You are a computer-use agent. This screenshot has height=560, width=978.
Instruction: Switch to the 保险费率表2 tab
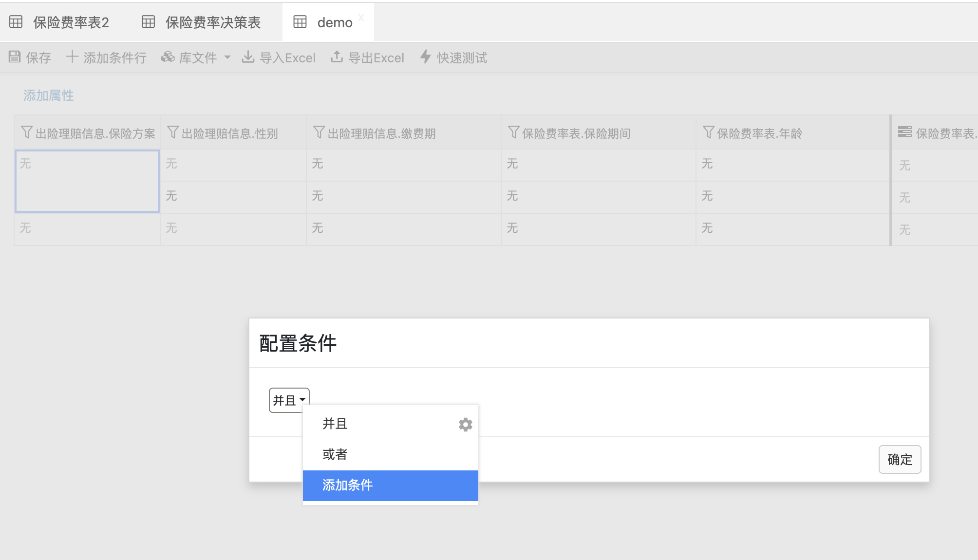point(71,22)
